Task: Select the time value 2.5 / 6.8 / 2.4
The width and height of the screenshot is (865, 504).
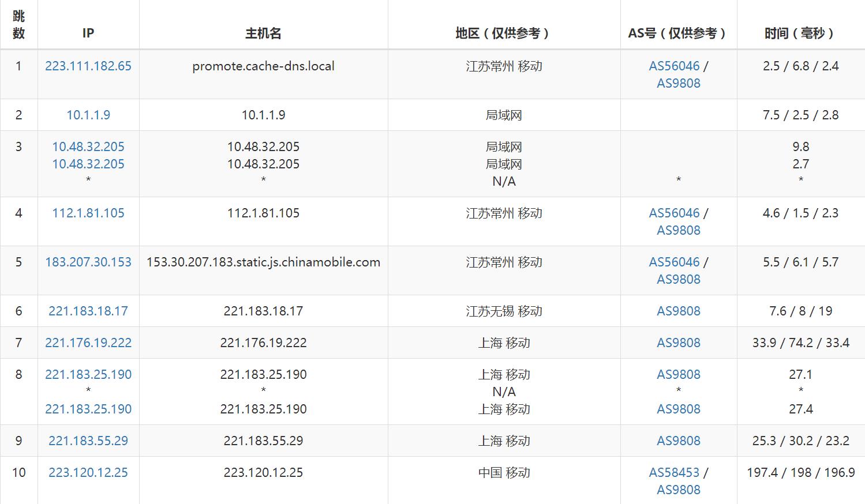Action: point(801,66)
